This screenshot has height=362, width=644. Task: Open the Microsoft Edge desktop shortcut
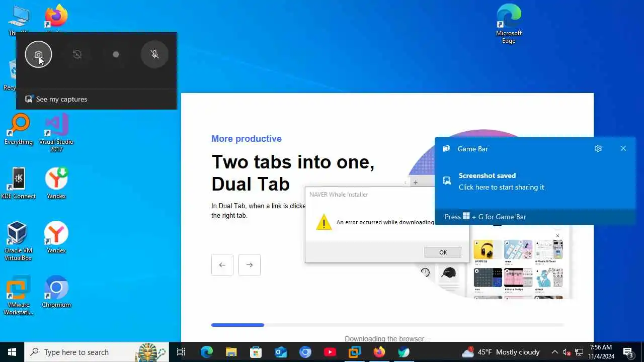pyautogui.click(x=509, y=24)
